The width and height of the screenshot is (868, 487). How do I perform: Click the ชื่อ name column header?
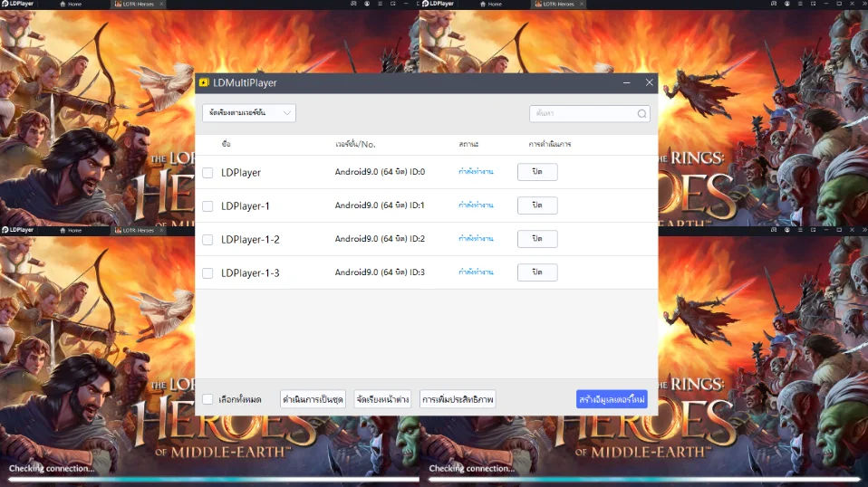pyautogui.click(x=226, y=144)
